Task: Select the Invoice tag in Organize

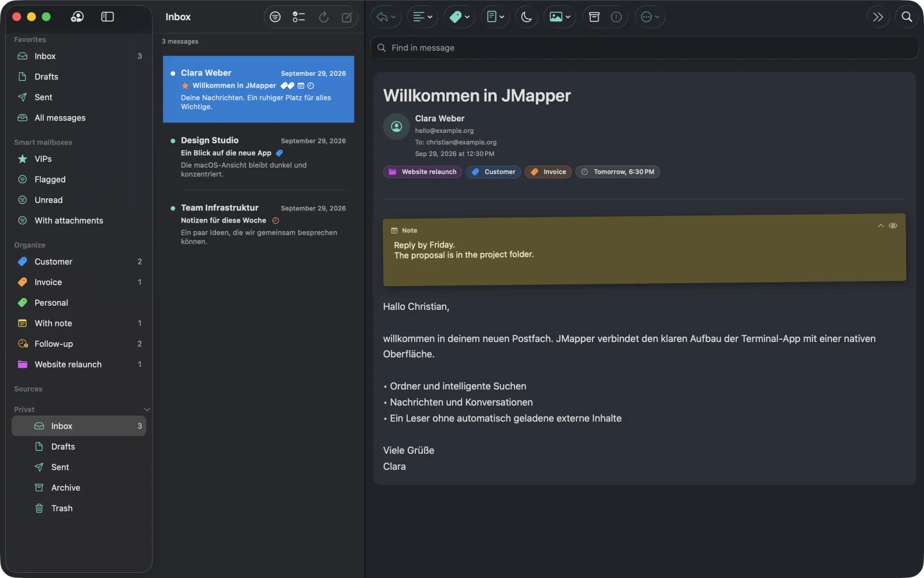Action: pyautogui.click(x=79, y=282)
